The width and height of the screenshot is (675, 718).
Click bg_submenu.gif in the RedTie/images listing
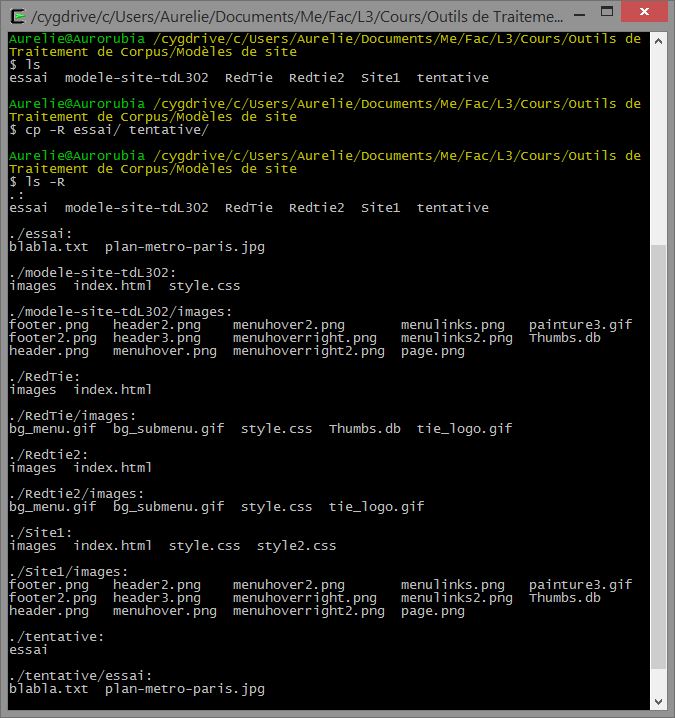[x=169, y=429]
